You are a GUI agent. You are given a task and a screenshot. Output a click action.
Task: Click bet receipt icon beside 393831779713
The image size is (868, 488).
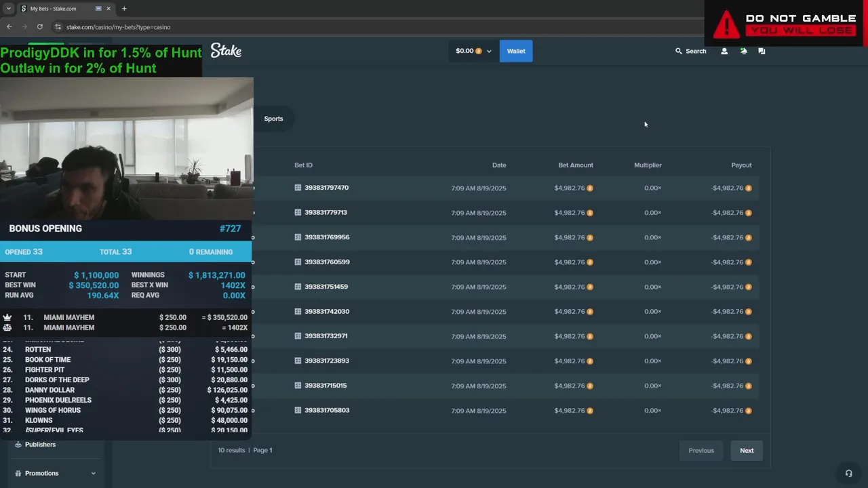click(298, 212)
